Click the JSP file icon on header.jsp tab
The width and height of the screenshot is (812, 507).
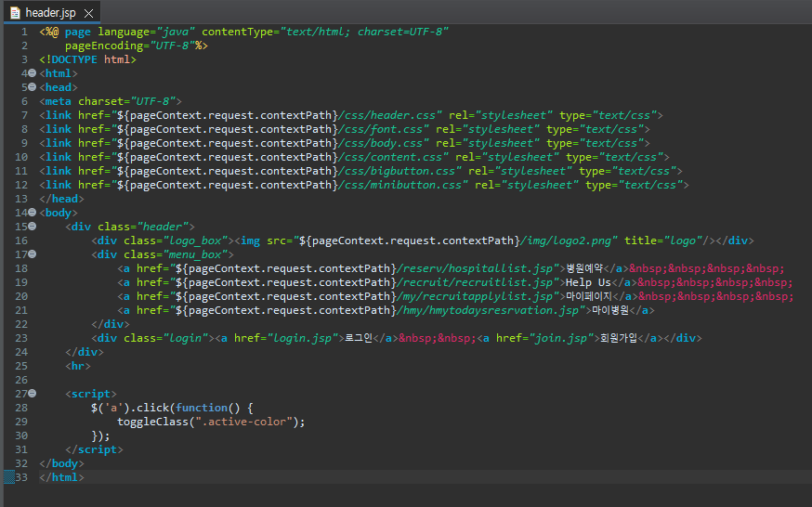click(15, 13)
